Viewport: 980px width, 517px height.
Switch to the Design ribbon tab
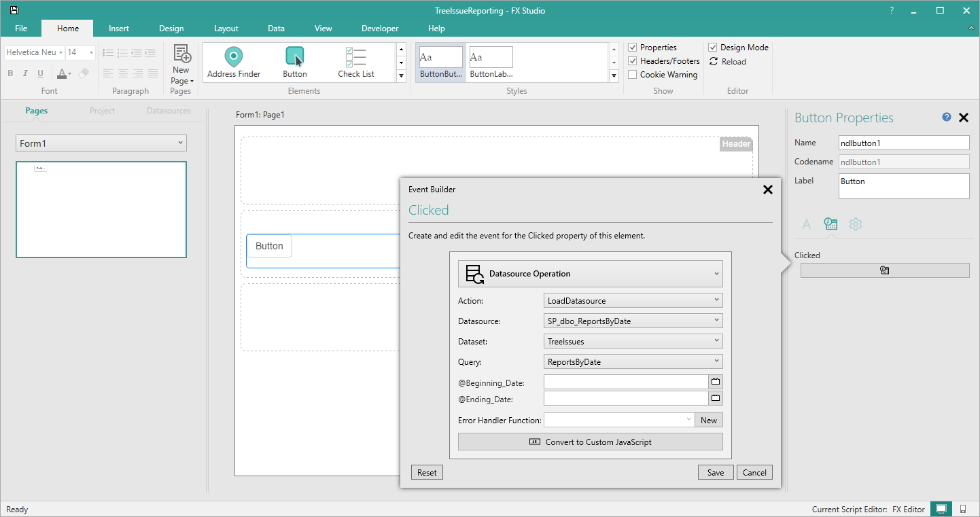coord(171,29)
